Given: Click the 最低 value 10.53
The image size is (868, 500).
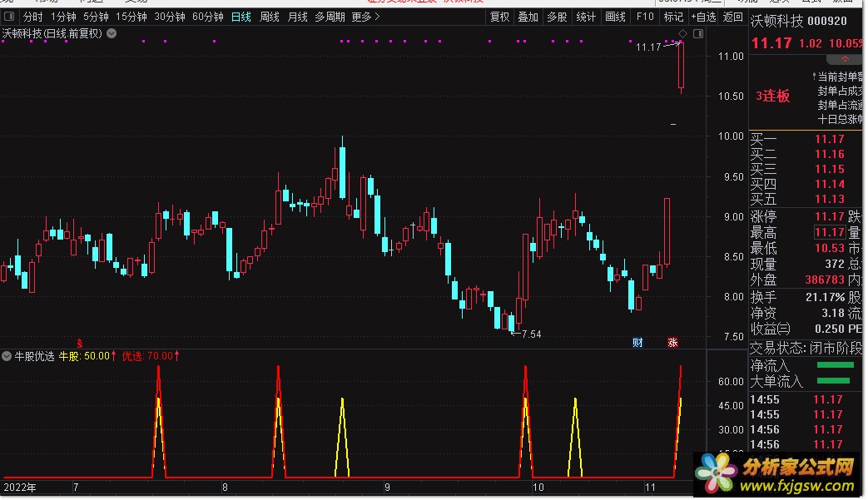Looking at the screenshot, I should tap(829, 249).
